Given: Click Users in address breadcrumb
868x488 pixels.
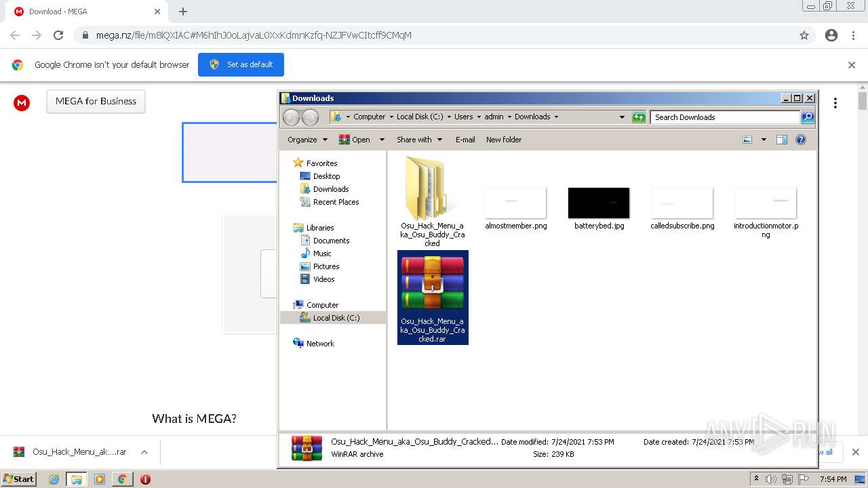Looking at the screenshot, I should coord(464,117).
